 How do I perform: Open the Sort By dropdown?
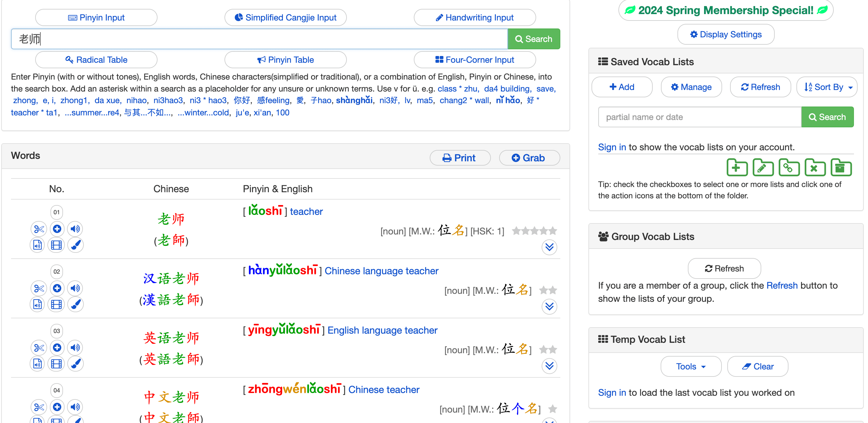click(x=827, y=87)
